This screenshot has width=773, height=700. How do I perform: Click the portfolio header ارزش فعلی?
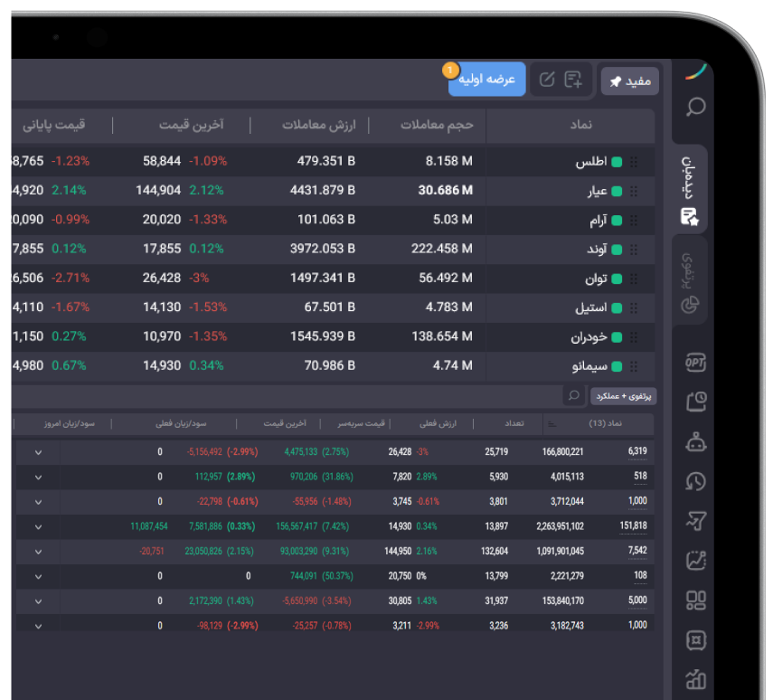[x=438, y=424]
